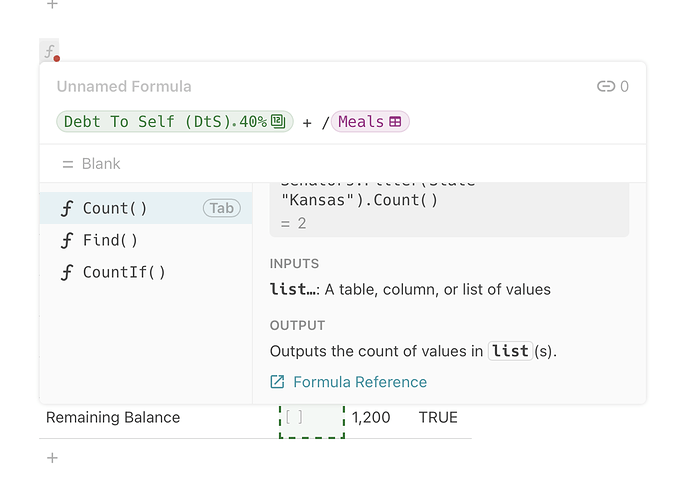Click the function icon beside Find()

67,240
